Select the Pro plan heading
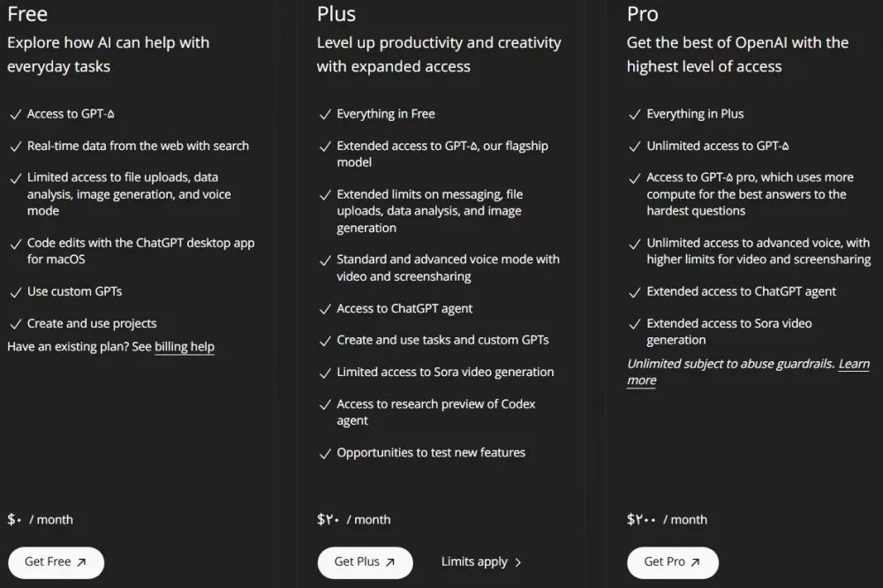 point(643,14)
